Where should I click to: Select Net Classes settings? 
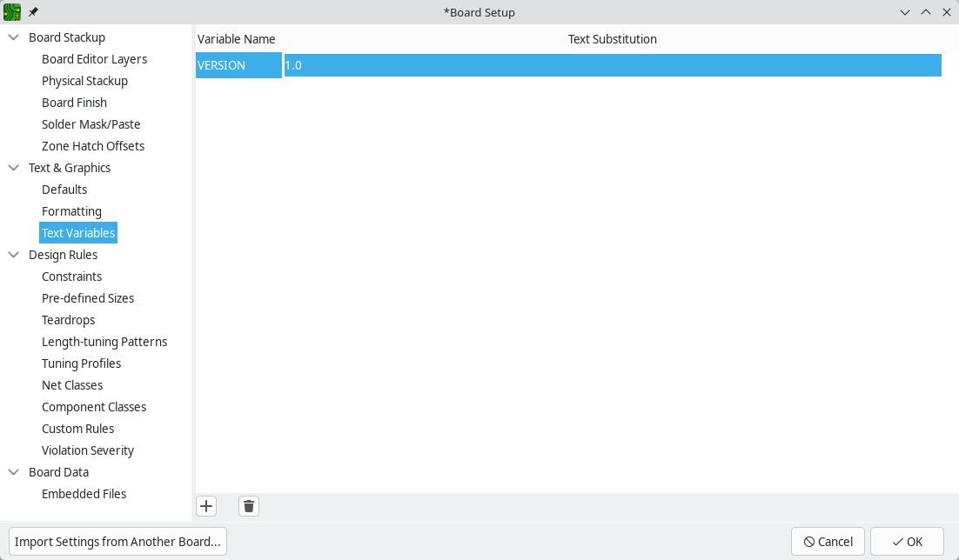click(72, 385)
